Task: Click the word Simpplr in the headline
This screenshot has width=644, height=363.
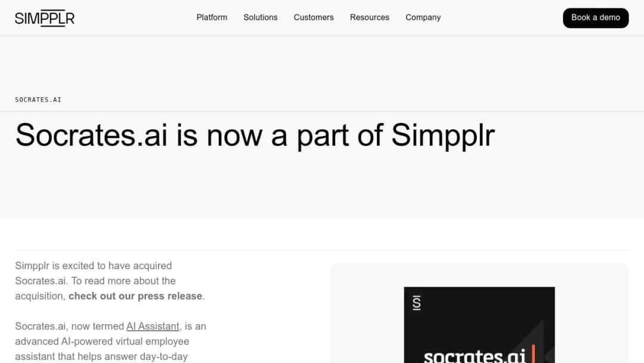Action: click(442, 136)
